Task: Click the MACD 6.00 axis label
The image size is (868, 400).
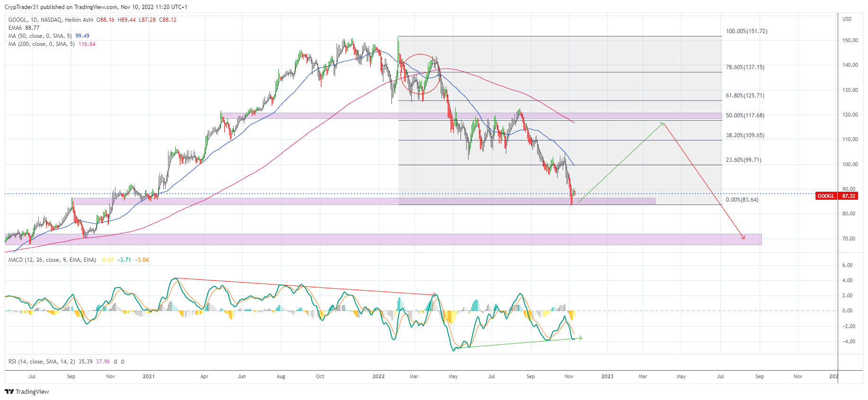Action: (847, 266)
